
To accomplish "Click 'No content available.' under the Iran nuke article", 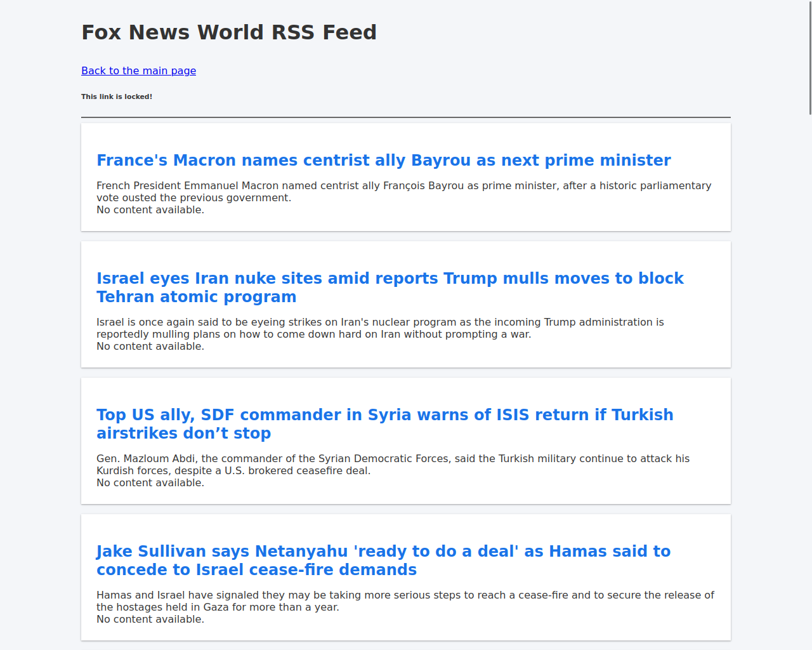I will 150,347.
